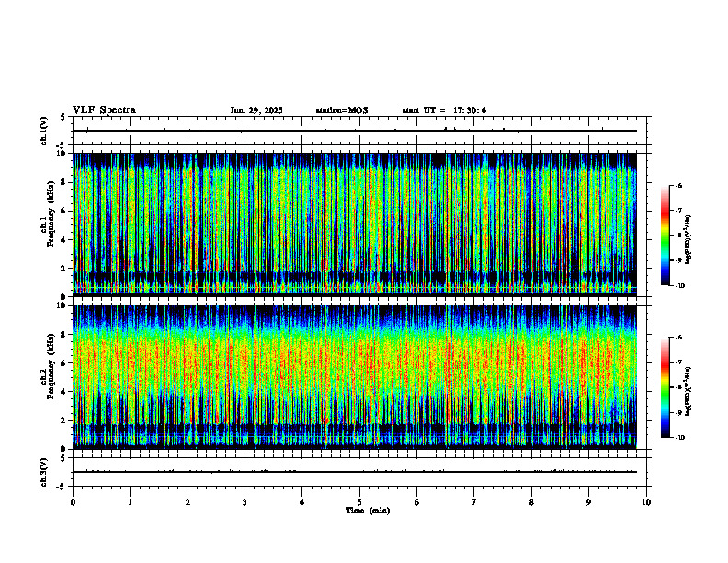Click the ch.2 spectrogram panel
The width and height of the screenshot is (728, 563).
355,377
